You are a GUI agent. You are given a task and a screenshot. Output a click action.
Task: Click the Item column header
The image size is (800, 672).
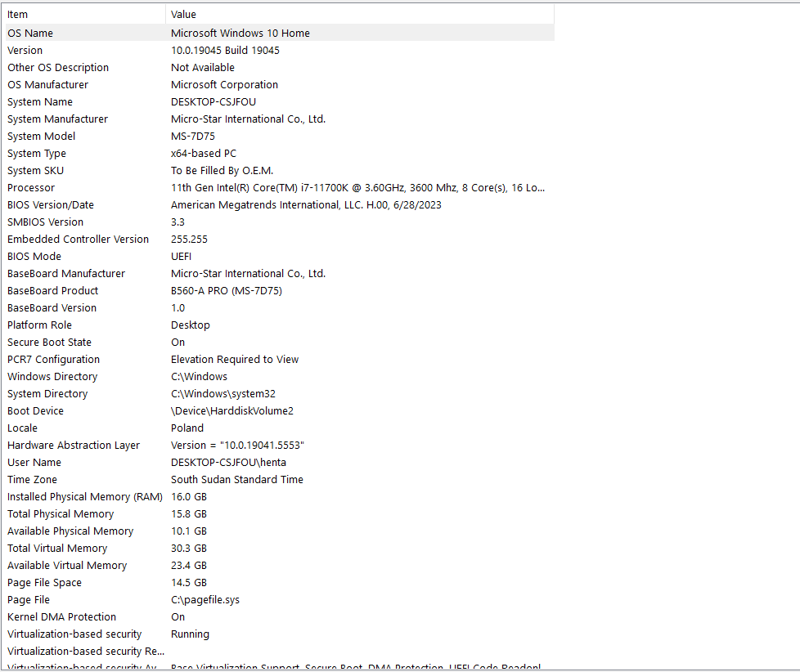(85, 14)
